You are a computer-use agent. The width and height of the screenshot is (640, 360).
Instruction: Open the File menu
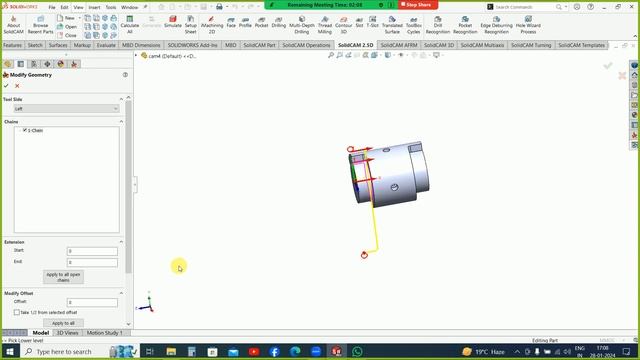click(x=52, y=7)
